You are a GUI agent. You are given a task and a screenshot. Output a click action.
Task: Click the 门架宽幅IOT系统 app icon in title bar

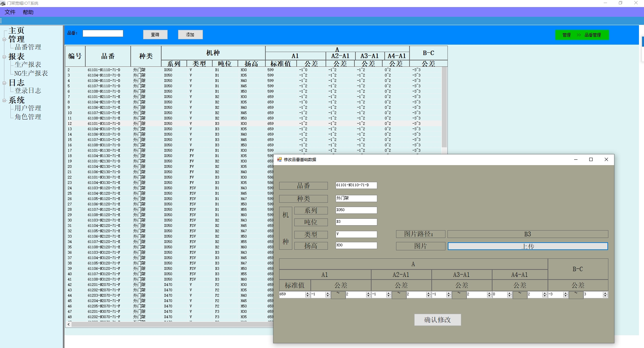tap(3, 3)
